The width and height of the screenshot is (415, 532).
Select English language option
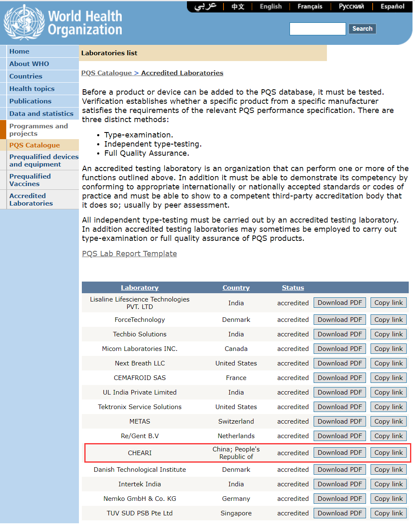pyautogui.click(x=271, y=7)
